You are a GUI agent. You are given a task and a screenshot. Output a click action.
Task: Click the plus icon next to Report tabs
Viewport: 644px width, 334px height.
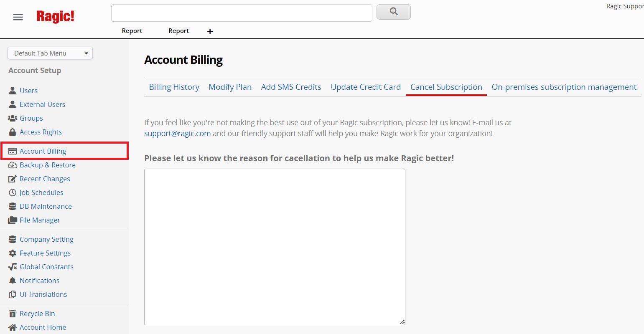(210, 31)
